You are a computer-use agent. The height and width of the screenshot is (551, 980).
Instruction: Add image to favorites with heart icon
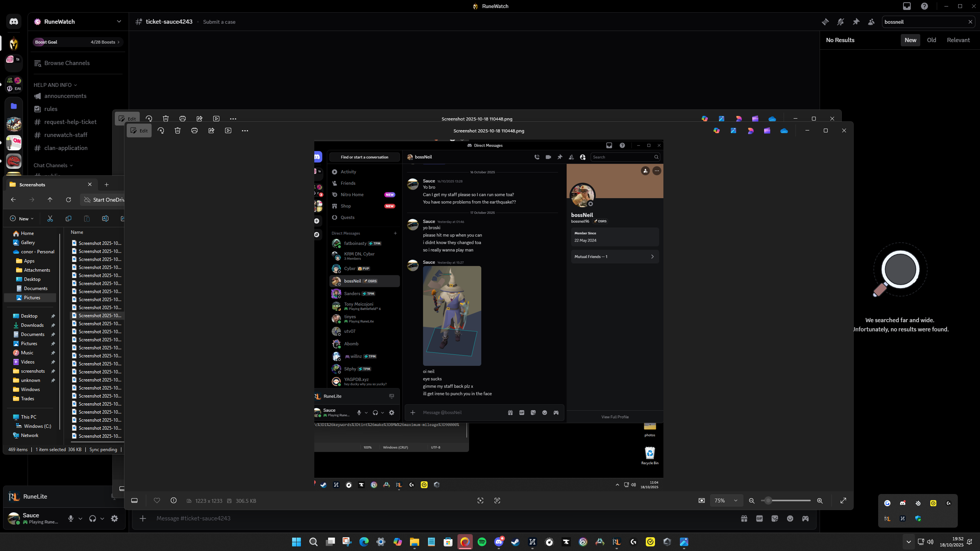click(x=157, y=500)
